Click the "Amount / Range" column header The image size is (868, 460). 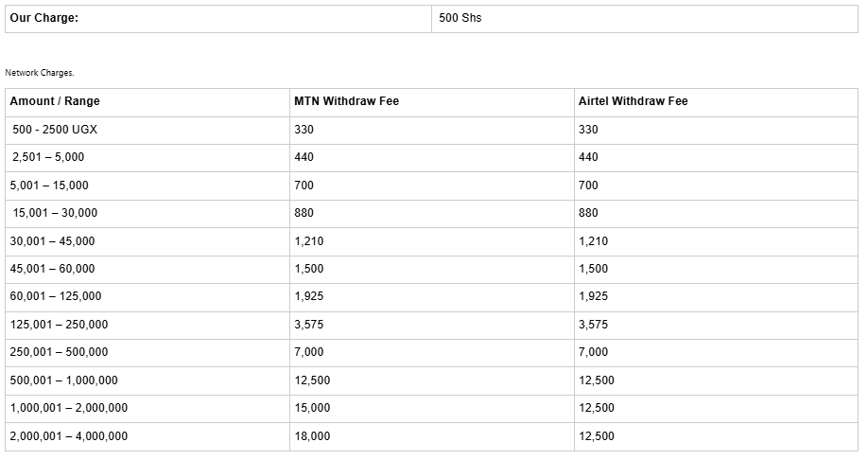point(55,101)
